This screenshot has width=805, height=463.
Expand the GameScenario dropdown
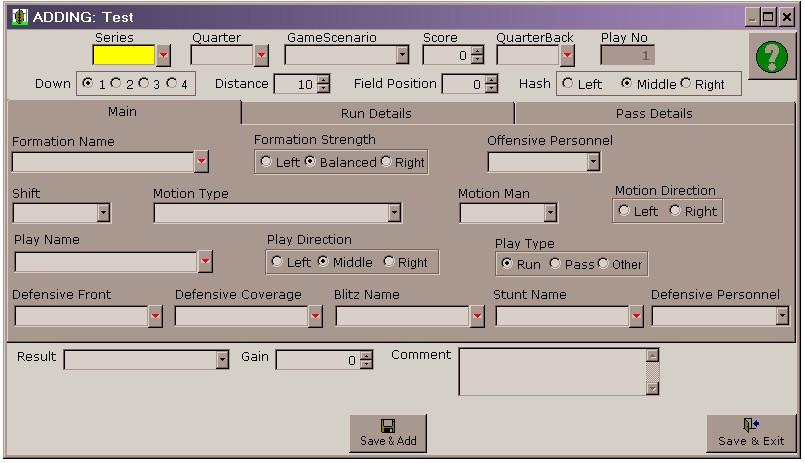402,55
